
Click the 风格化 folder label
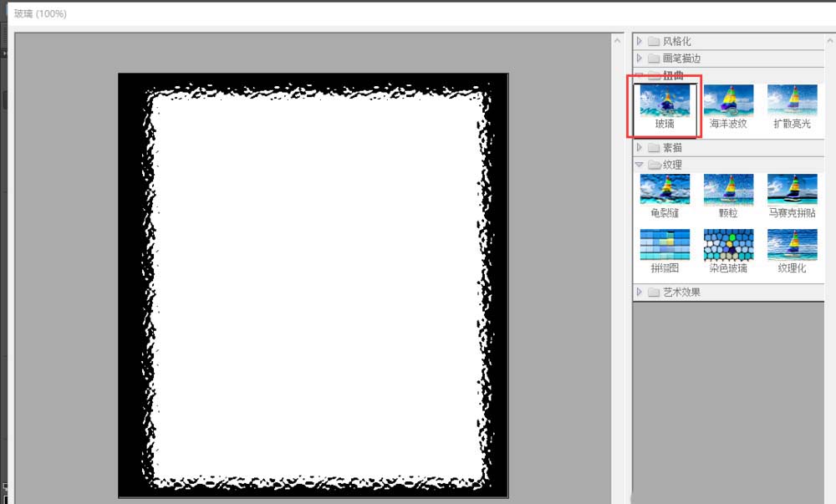click(x=676, y=41)
